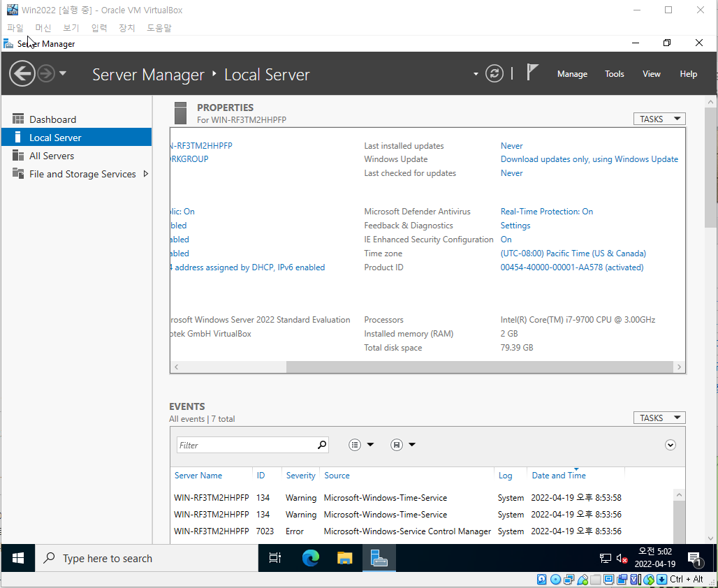Viewport: 718px width, 588px height.
Task: Sort events by ID column
Action: point(261,476)
